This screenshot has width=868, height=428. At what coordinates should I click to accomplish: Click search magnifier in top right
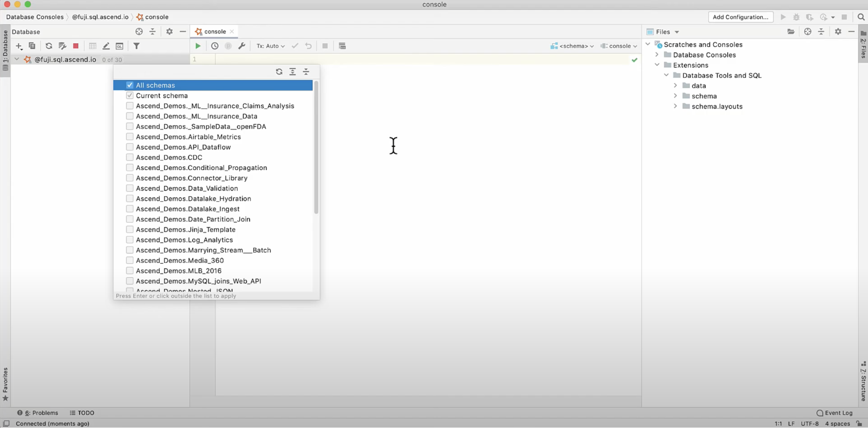[861, 17]
